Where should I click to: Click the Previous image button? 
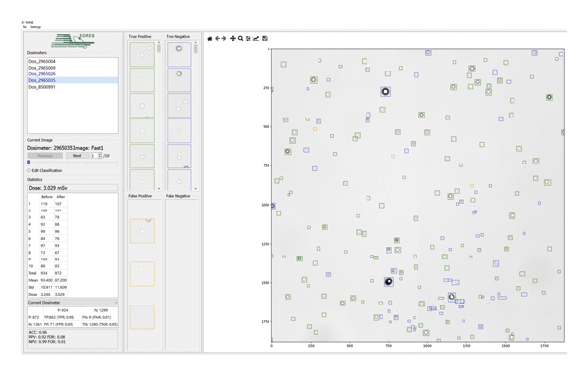point(45,156)
